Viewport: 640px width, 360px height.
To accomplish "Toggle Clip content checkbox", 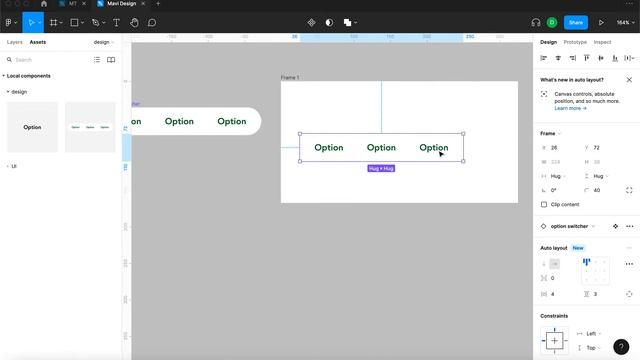I will tap(544, 204).
